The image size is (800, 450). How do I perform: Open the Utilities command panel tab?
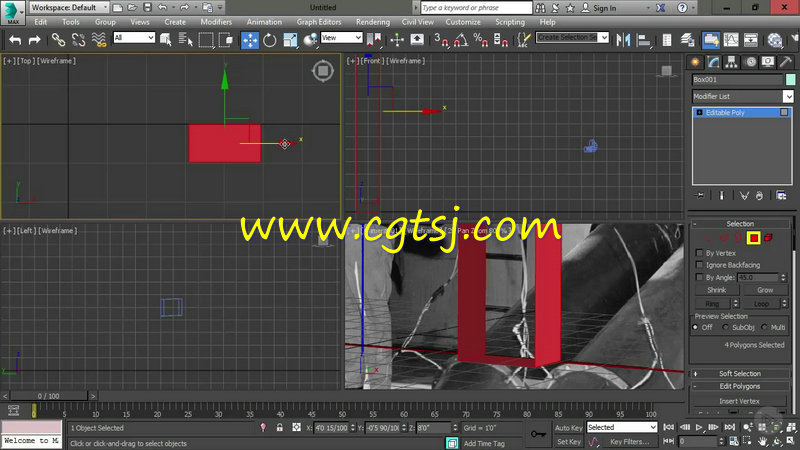[786, 62]
